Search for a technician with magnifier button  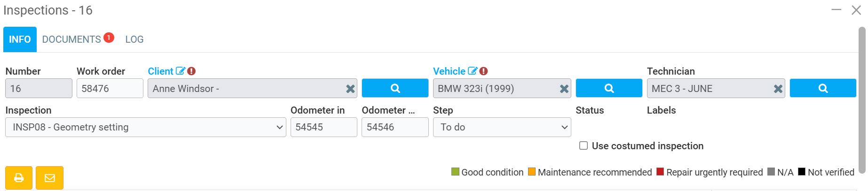click(x=823, y=88)
